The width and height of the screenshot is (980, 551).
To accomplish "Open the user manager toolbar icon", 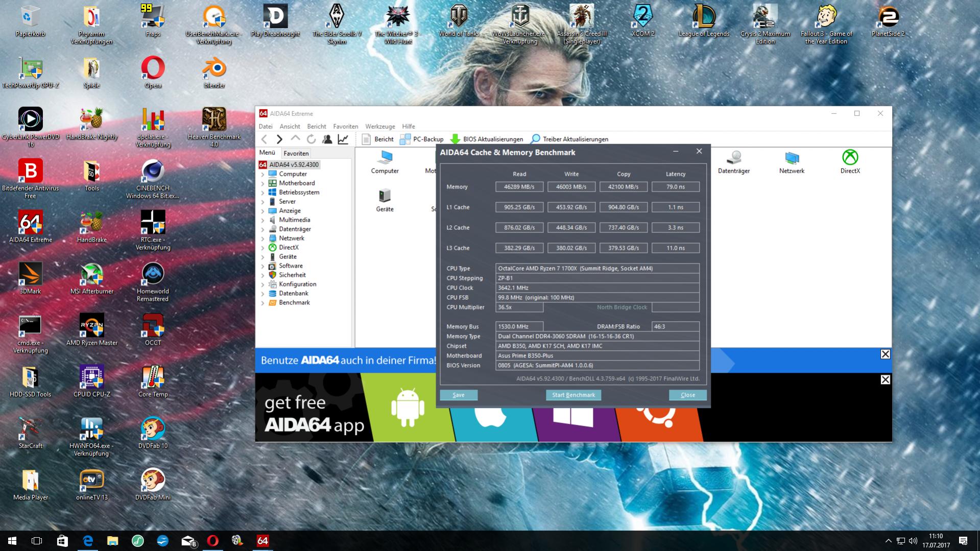I will tap(327, 139).
